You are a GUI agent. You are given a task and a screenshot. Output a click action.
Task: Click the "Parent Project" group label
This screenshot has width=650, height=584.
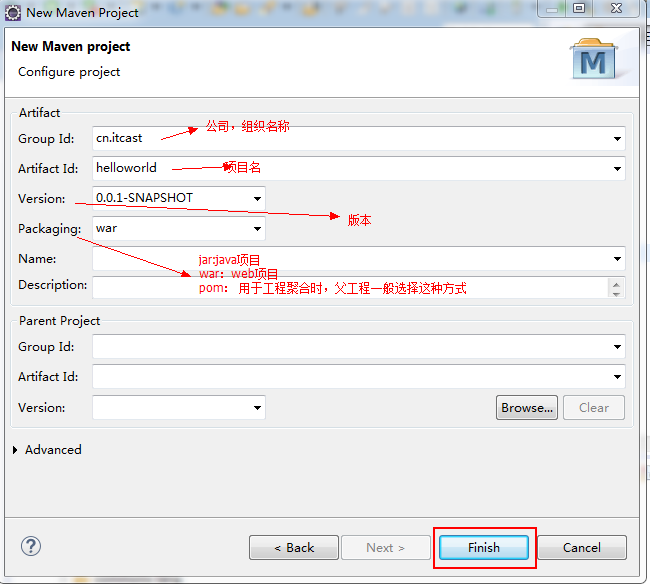(59, 321)
